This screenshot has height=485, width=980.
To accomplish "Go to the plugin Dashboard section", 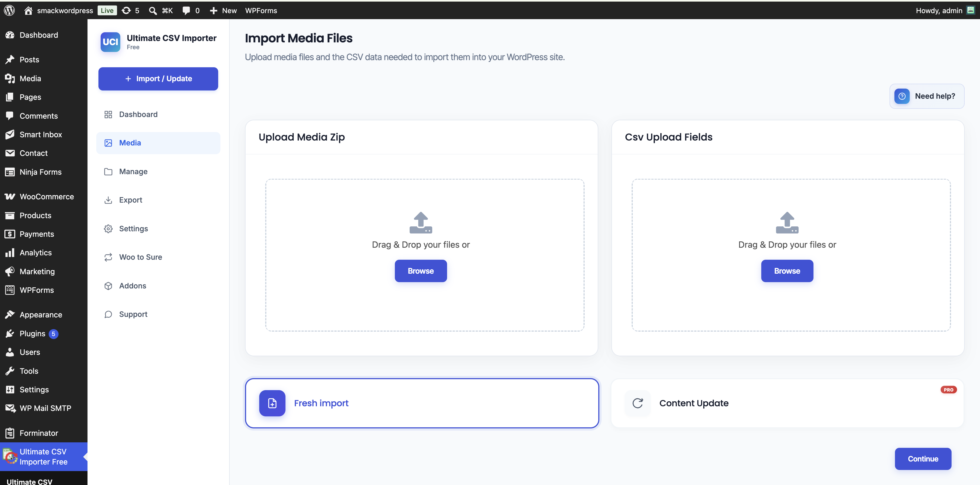I will tap(158, 115).
